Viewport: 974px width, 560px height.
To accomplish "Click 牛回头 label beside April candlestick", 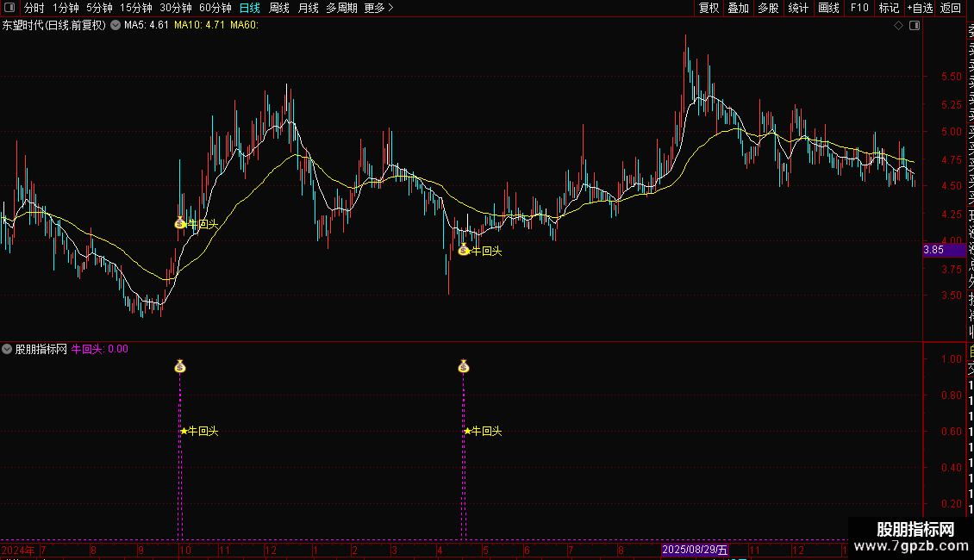I will pyautogui.click(x=486, y=251).
